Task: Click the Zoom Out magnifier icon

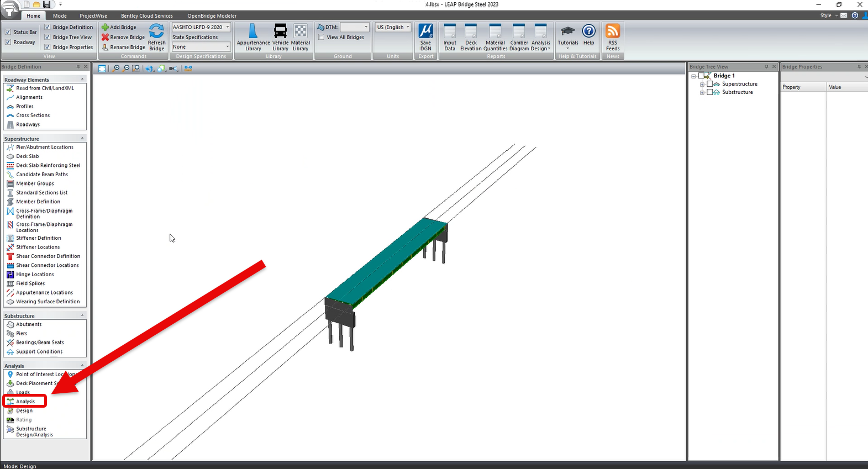Action: point(126,68)
